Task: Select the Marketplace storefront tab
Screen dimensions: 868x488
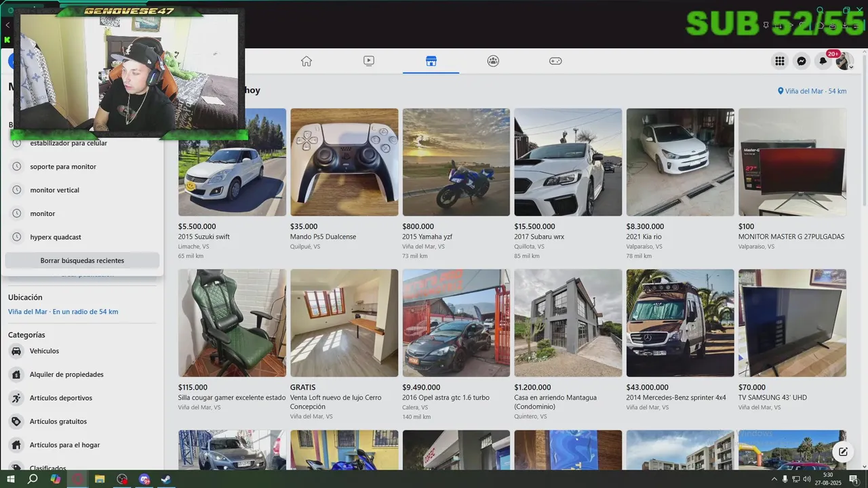Action: click(431, 61)
